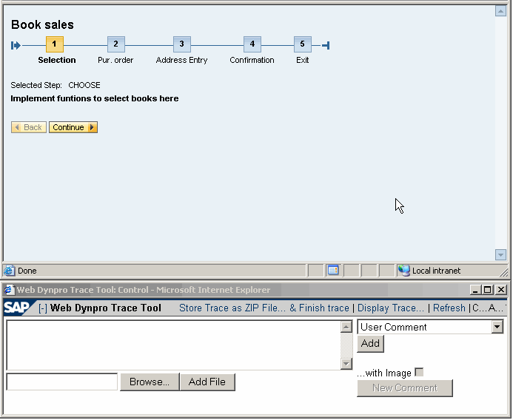Click the New Comment button
The height and width of the screenshot is (420, 513).
click(x=405, y=388)
